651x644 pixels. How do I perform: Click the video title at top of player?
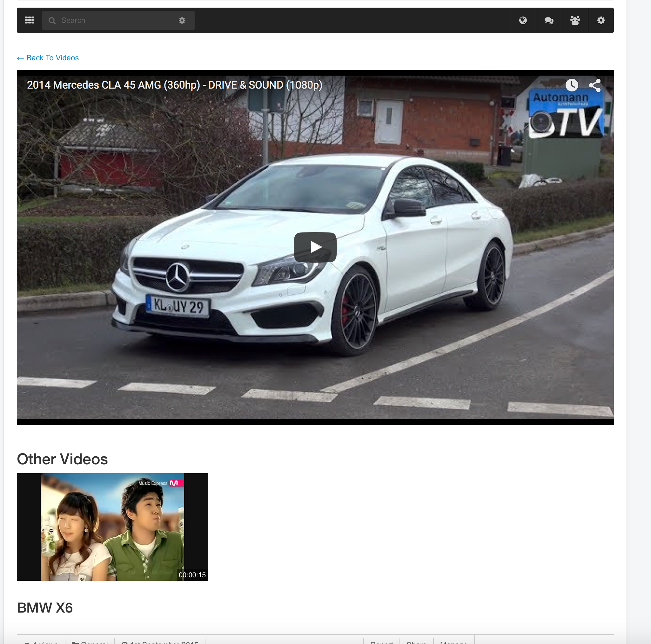coord(175,85)
